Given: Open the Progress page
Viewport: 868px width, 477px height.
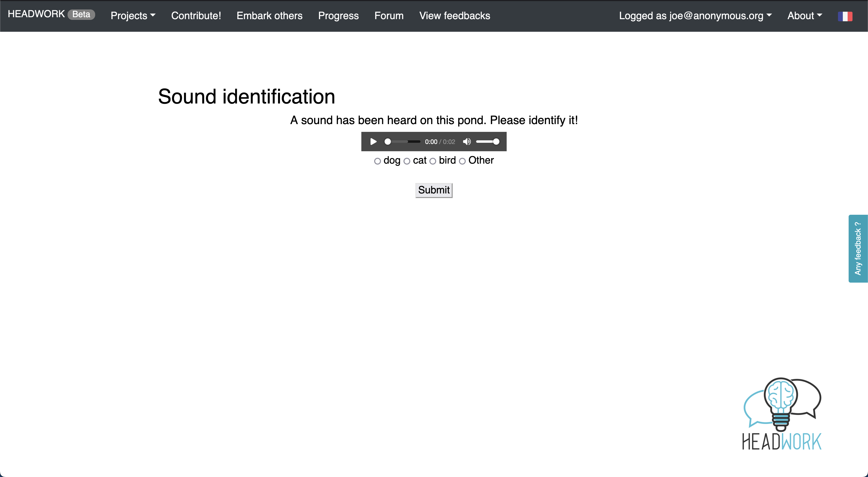Looking at the screenshot, I should (x=338, y=16).
